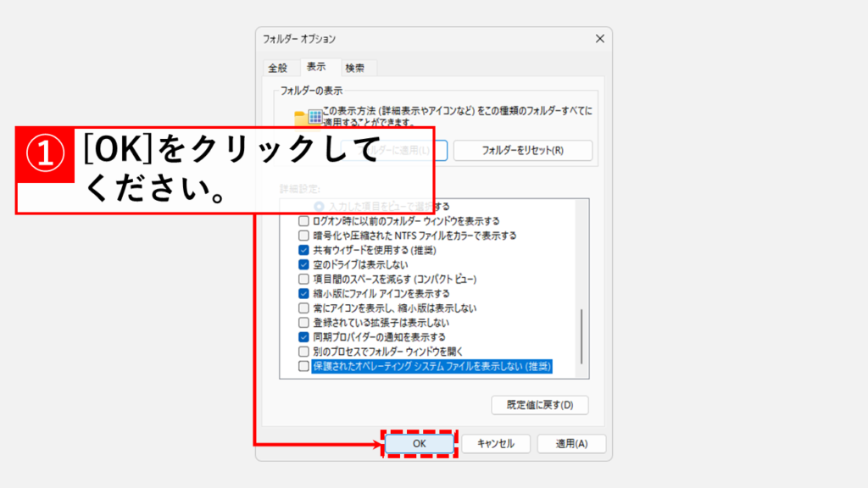Check 常にアイコンを表示し、縮小版は表示しない
The height and width of the screenshot is (488, 868).
(304, 308)
